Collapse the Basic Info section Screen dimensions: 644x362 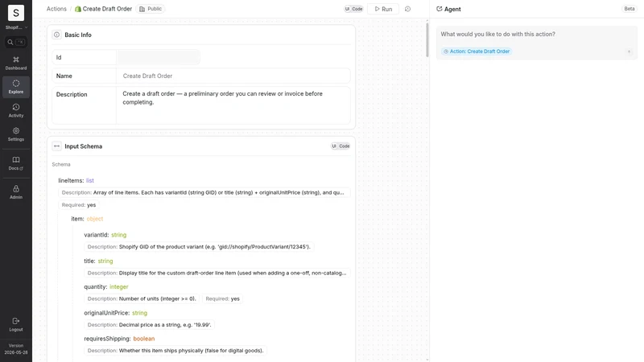56,35
